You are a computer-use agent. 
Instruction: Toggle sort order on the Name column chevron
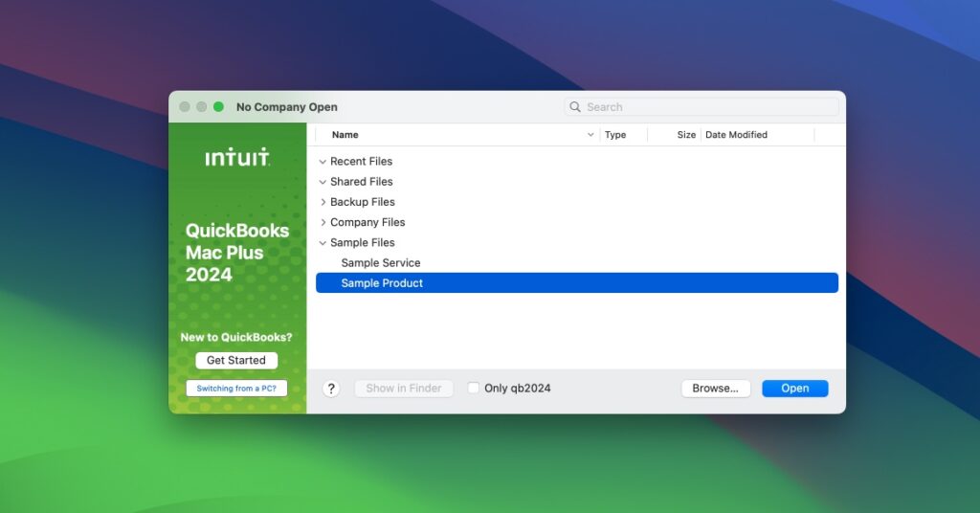tap(590, 135)
